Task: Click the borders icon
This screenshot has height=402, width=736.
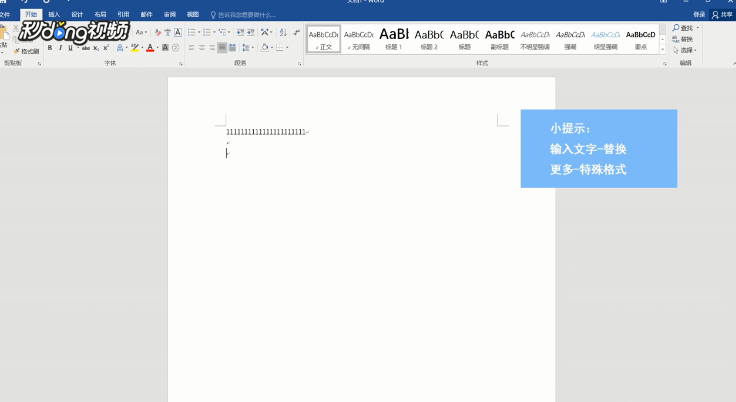Action: (x=280, y=47)
